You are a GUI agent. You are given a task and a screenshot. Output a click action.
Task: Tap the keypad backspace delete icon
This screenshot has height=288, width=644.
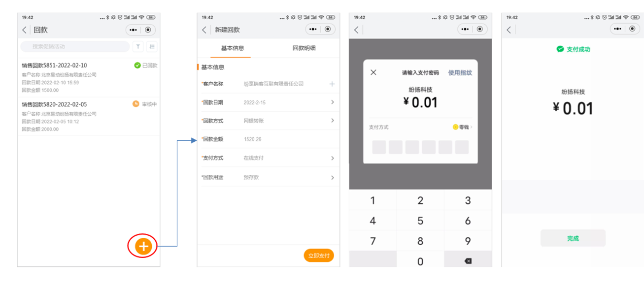click(468, 261)
